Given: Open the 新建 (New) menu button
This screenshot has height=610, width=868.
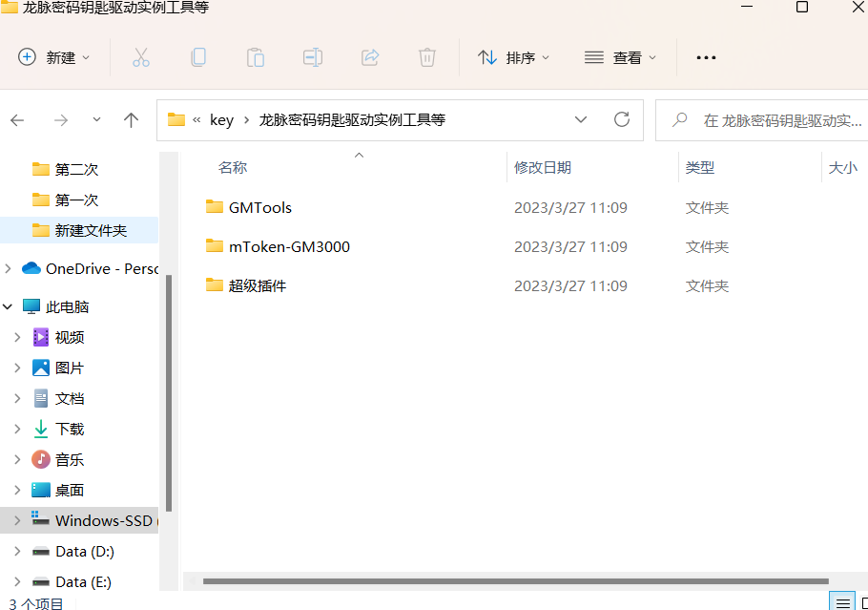Looking at the screenshot, I should [x=53, y=57].
